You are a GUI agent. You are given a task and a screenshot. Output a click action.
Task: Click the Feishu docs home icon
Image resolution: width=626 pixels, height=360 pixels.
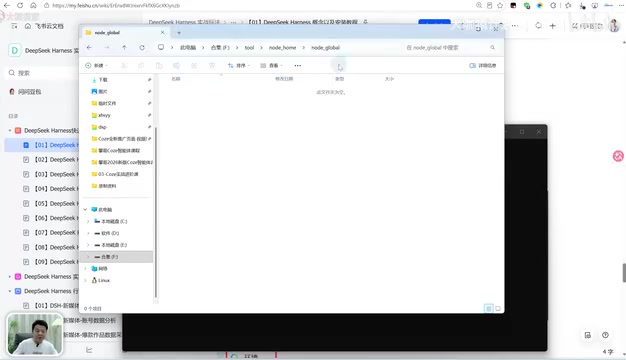coord(28,26)
